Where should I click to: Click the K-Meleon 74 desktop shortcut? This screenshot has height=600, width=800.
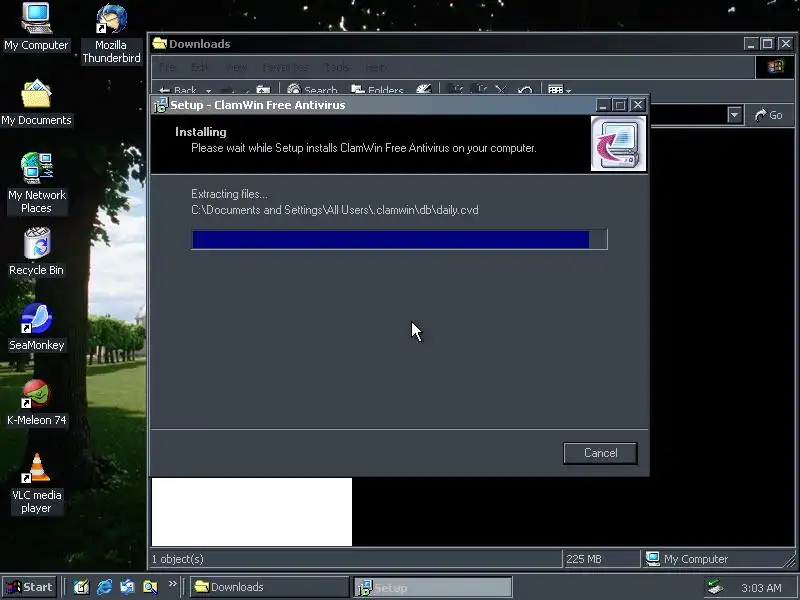[x=36, y=402]
